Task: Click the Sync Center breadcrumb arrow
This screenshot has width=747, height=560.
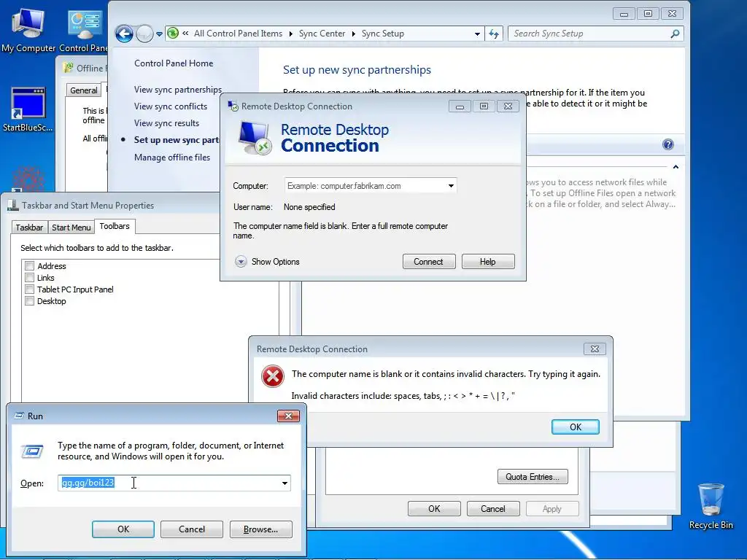Action: (354, 34)
